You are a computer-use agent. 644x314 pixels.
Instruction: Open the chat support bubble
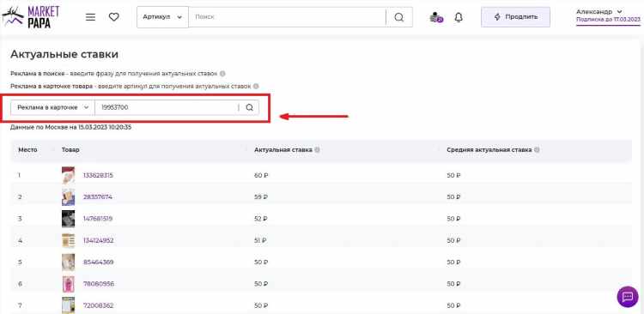628,296
